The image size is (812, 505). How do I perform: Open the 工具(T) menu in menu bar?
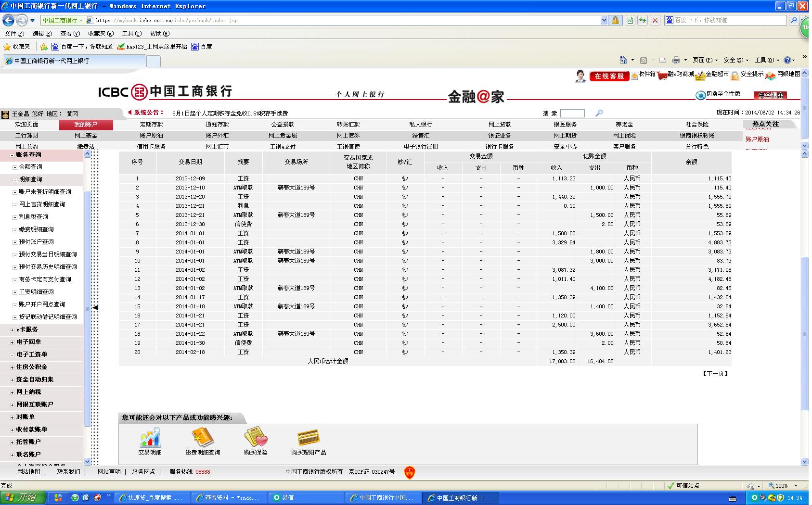(131, 34)
